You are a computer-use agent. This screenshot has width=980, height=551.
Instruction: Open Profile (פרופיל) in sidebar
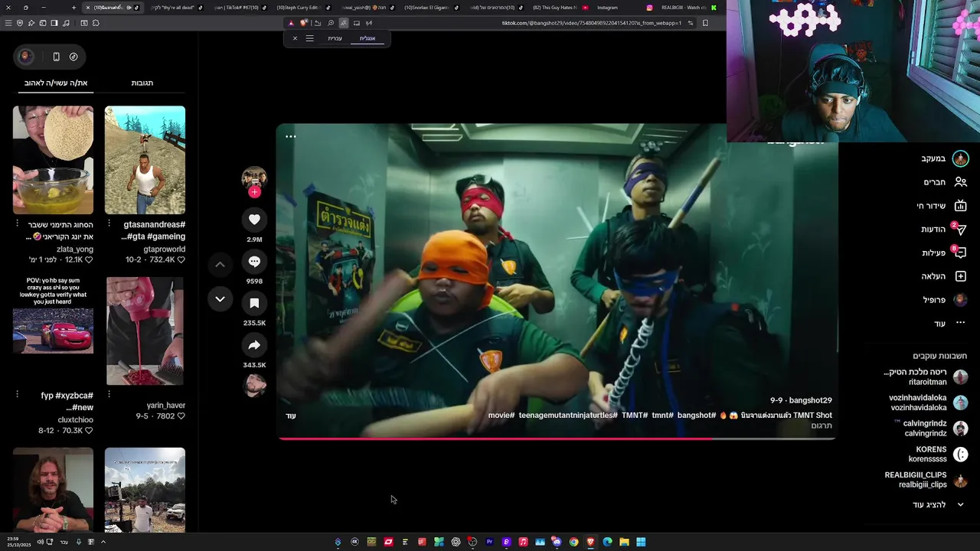(x=945, y=300)
